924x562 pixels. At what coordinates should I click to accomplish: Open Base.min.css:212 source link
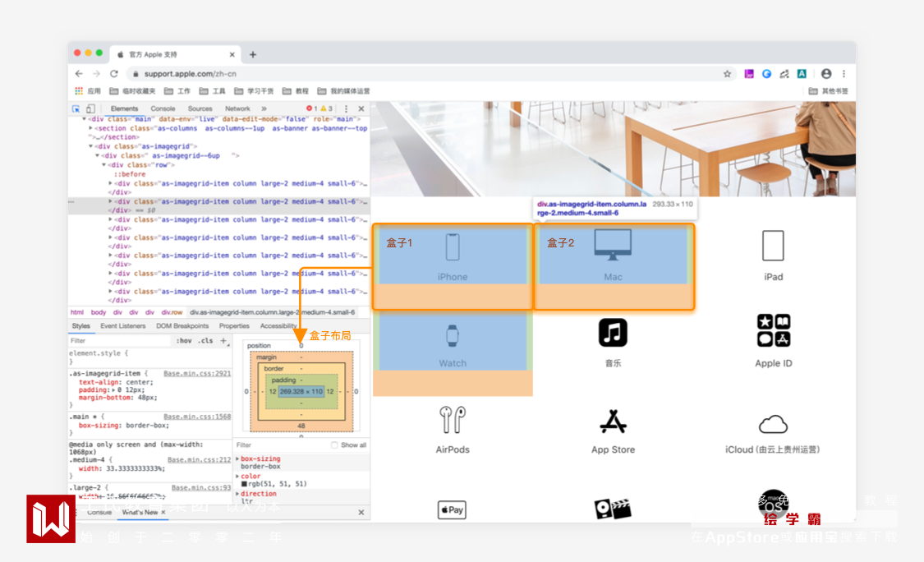[200, 459]
